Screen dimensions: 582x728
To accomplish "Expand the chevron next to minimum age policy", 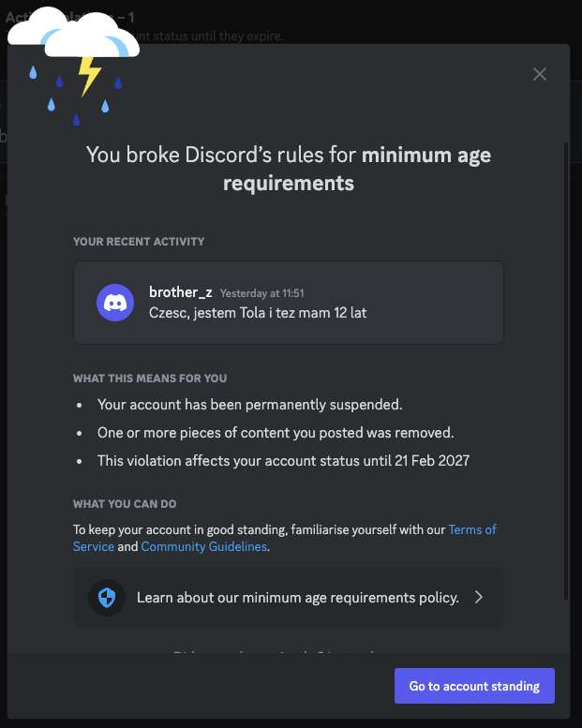I will coord(479,597).
